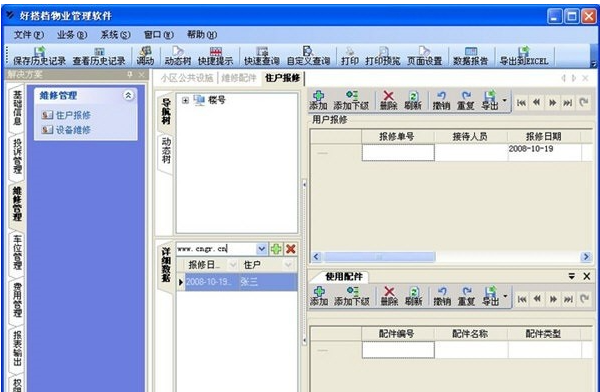The height and width of the screenshot is (392, 600).
Task: Click green plus icon beside filter box
Action: pos(276,249)
